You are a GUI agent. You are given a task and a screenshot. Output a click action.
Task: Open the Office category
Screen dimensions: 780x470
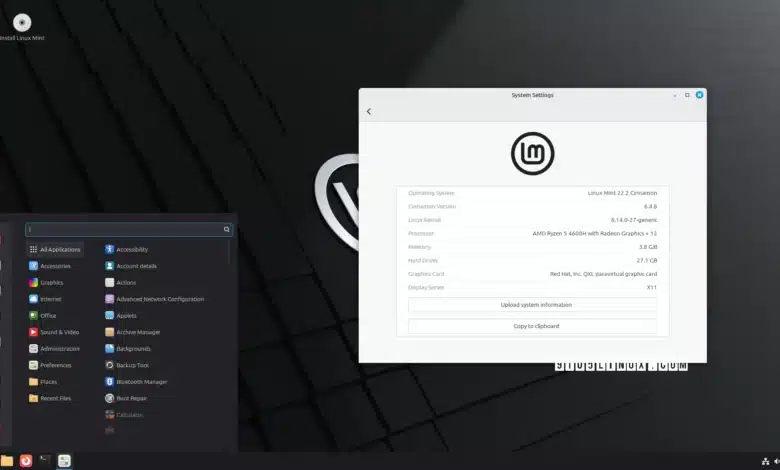pyautogui.click(x=43, y=315)
